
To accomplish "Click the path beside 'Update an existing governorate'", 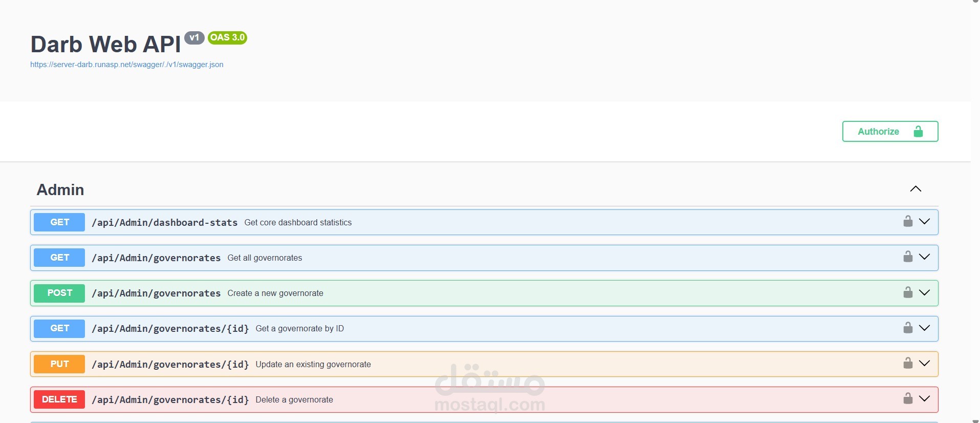I will (x=170, y=365).
